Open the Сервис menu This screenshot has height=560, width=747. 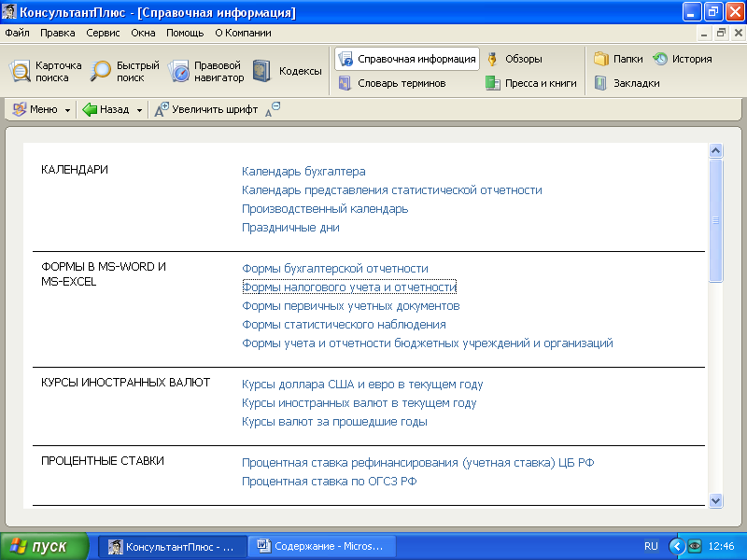[103, 33]
